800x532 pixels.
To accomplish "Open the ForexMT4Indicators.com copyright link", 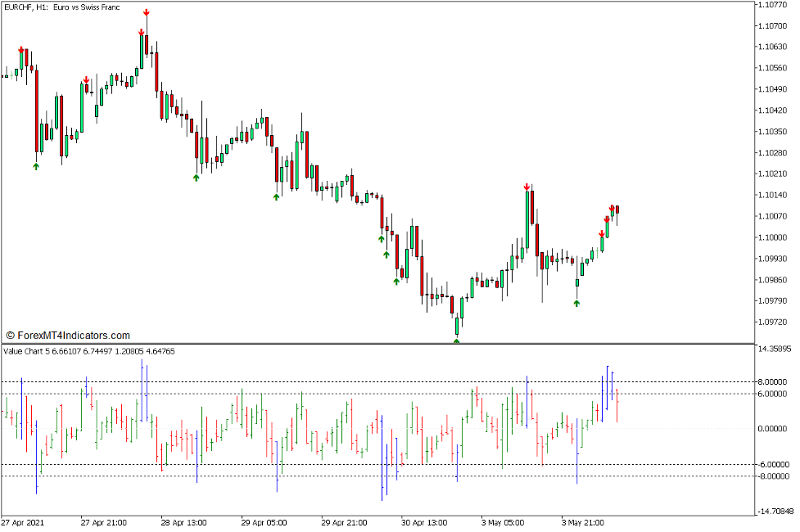I will (x=70, y=334).
